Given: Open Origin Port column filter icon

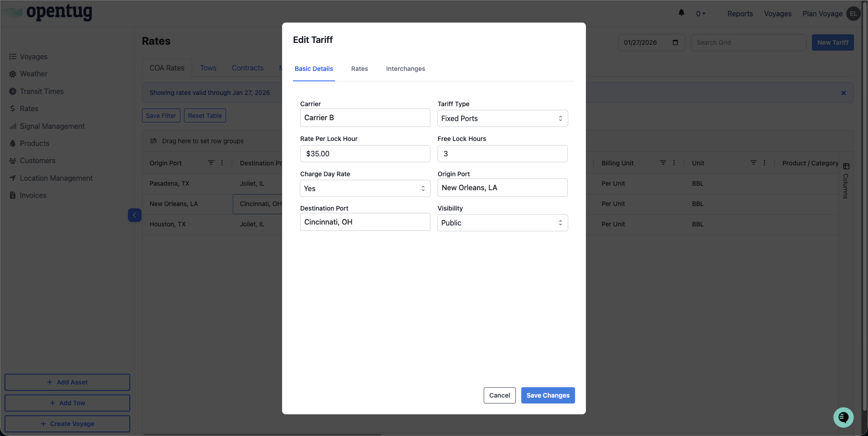Looking at the screenshot, I should pos(211,163).
